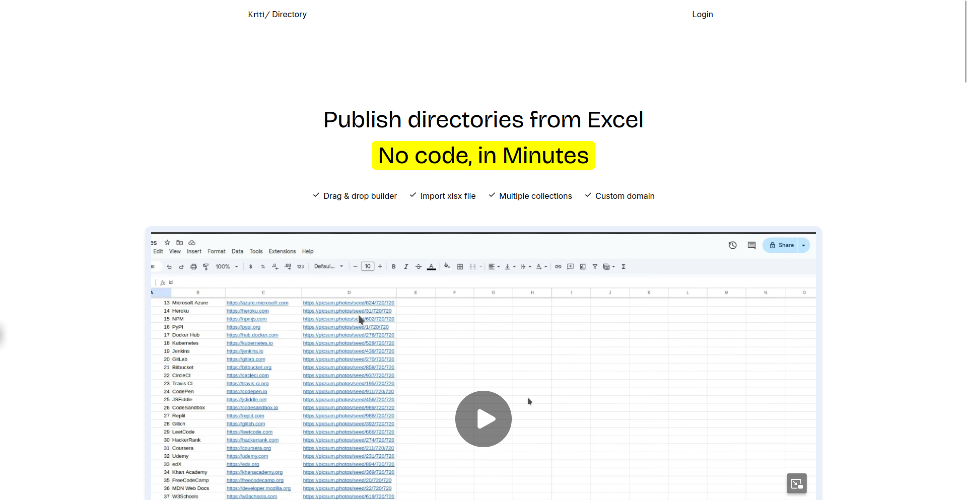Click the star icon in the spreadsheet header
Viewport: 967px width, 500px height.
(167, 242)
